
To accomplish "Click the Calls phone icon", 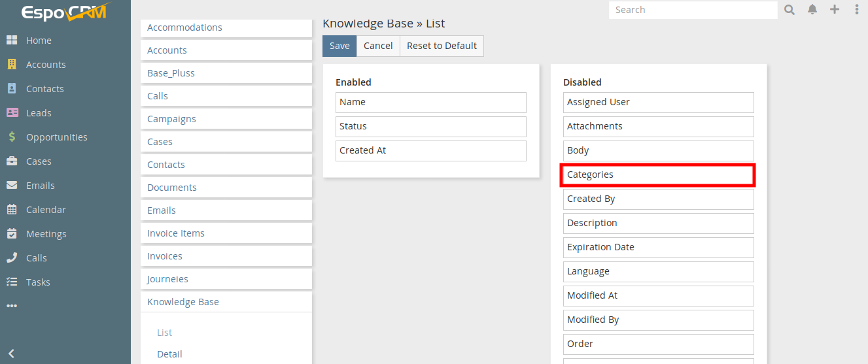I will coord(12,258).
